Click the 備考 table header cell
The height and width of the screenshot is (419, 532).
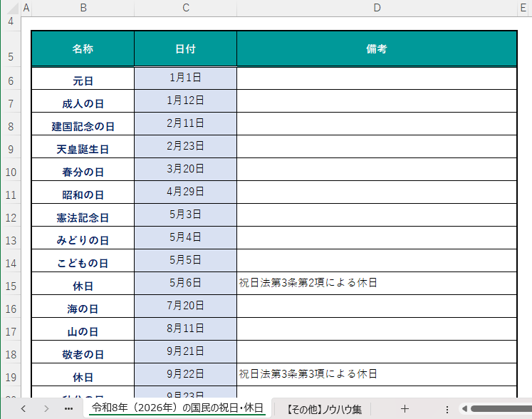point(377,49)
